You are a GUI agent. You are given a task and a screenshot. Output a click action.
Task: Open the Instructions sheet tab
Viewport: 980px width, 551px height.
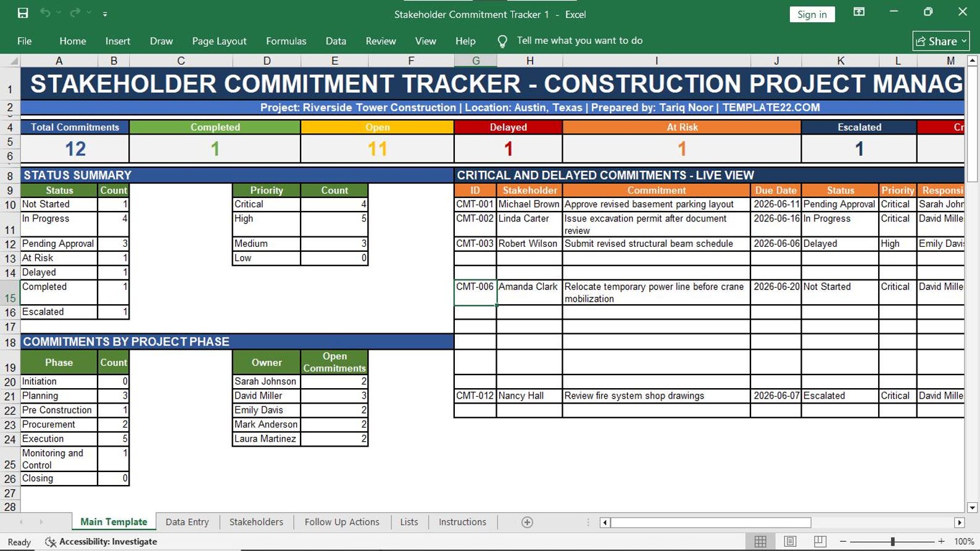coord(462,522)
